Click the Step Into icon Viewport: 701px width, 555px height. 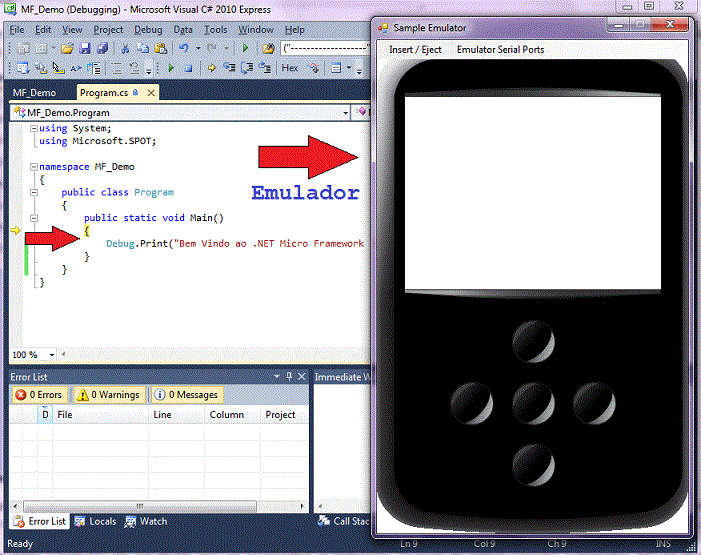(229, 68)
